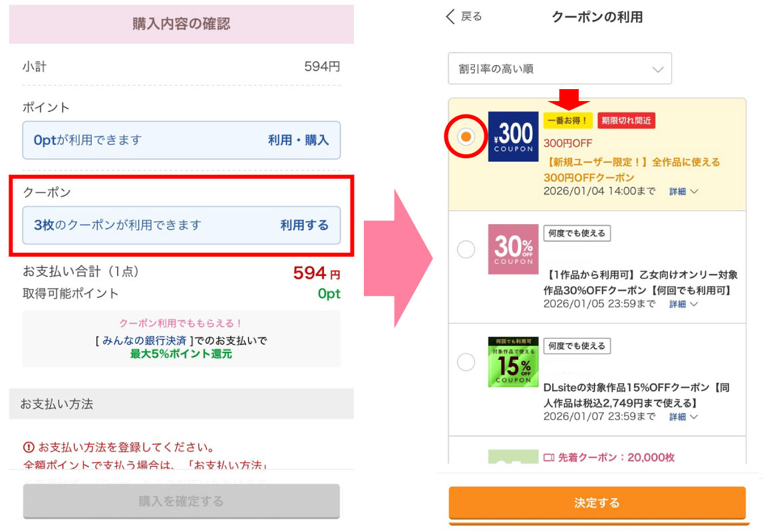Select the 300円OFF coupon radio button
The image size is (765, 532).
pos(466,136)
